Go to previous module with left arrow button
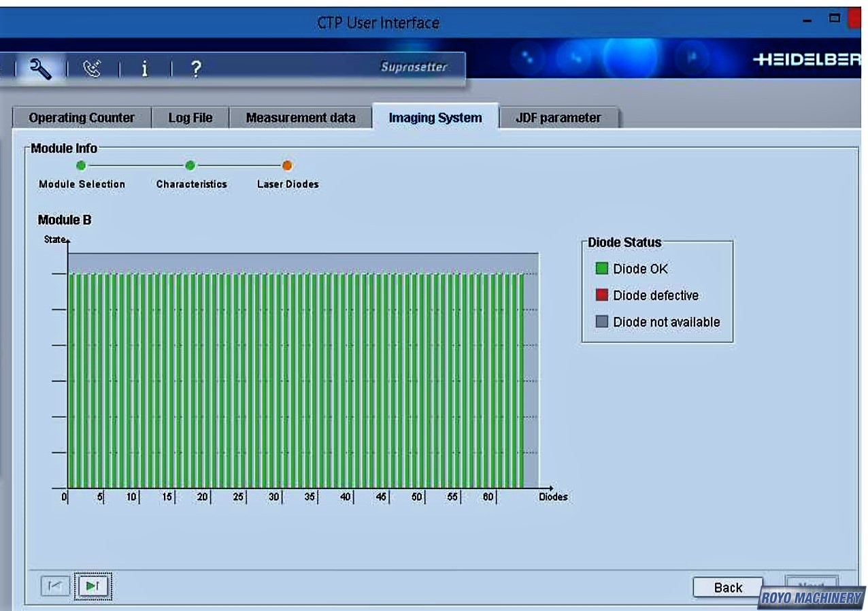The width and height of the screenshot is (868, 611). tap(55, 586)
